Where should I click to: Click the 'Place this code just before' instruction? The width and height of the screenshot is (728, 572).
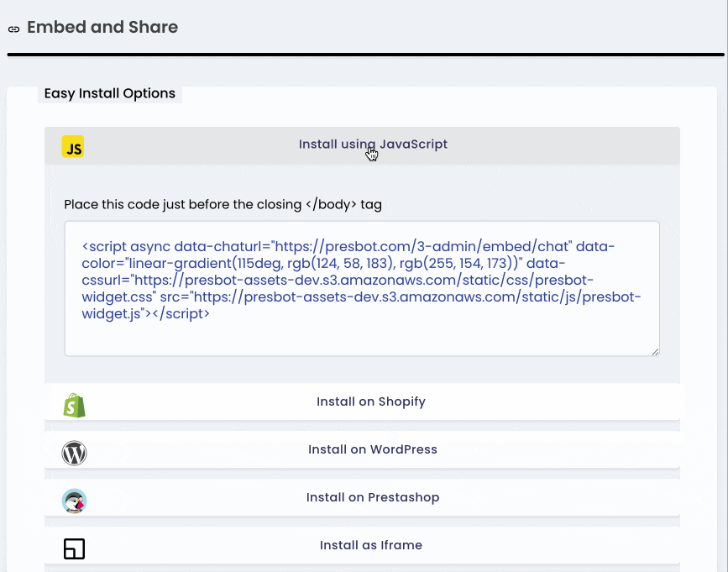[223, 204]
